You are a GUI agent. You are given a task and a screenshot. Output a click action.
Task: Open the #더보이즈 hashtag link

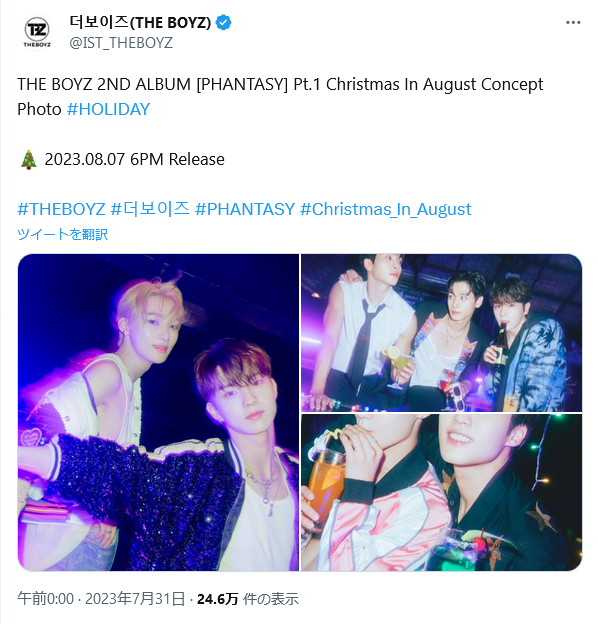(150, 209)
